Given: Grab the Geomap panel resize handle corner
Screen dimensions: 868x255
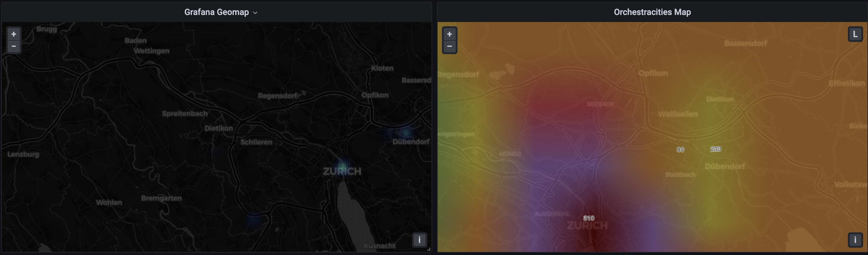Looking at the screenshot, I should pos(429,249).
